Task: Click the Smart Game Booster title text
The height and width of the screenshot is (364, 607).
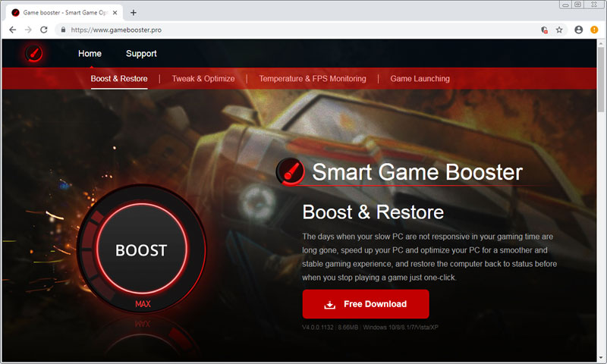Action: pos(417,171)
